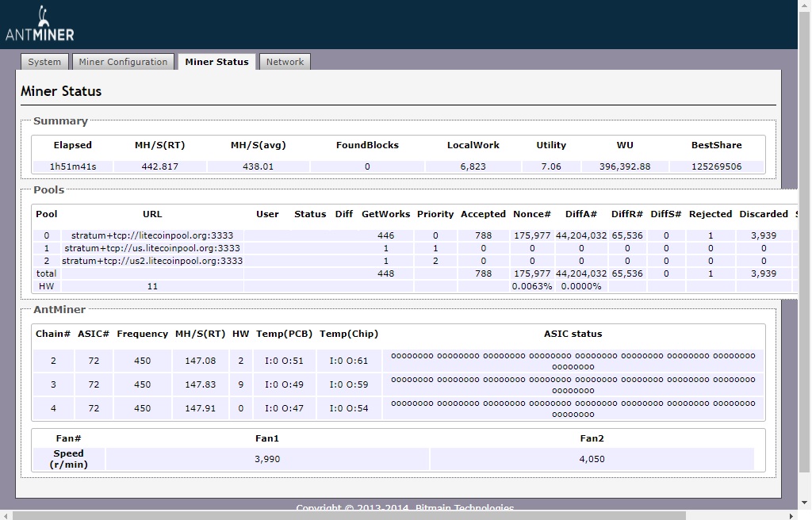Select chain 3 hashrate value 147.83
Screen dimensions: 812x520
point(201,384)
